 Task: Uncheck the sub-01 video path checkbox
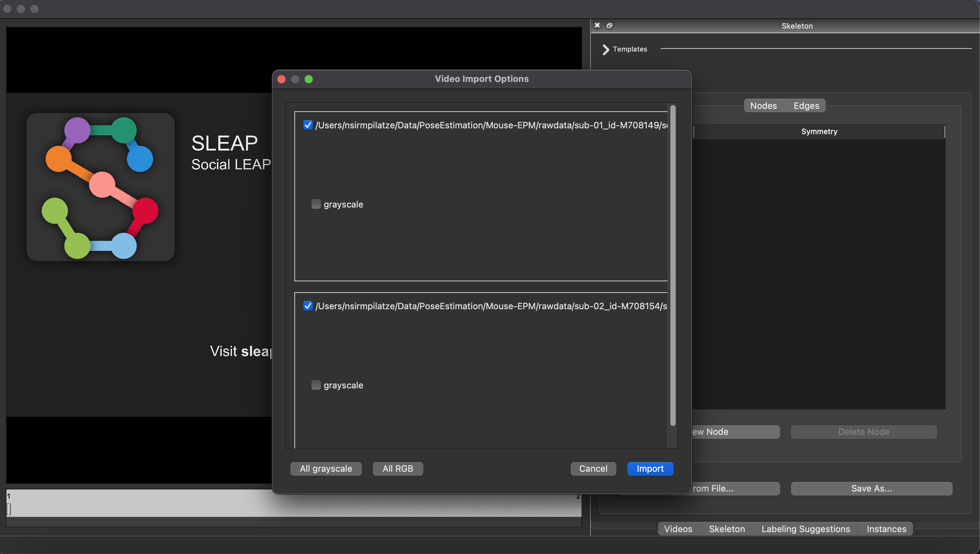(x=308, y=125)
